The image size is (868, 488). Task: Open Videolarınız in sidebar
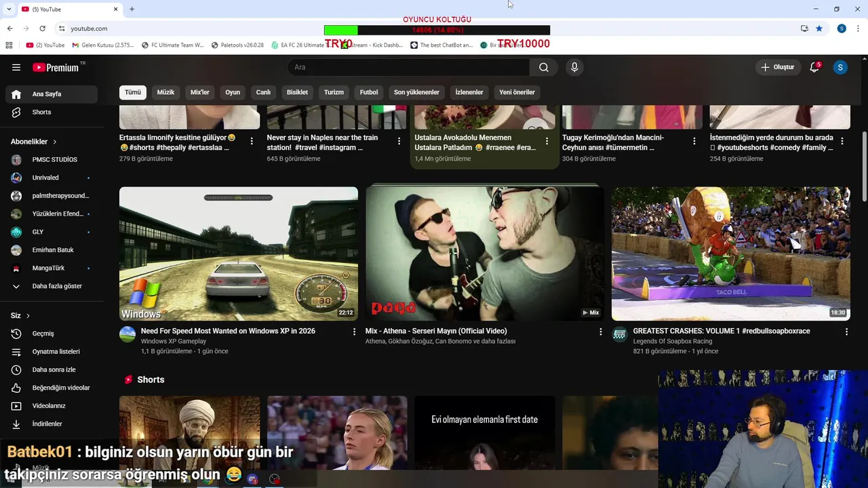pos(52,406)
